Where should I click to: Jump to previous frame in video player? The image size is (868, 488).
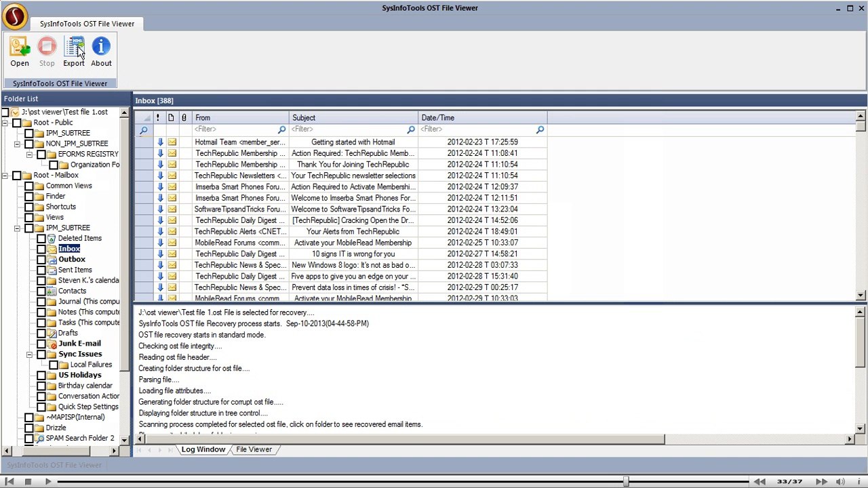tap(9, 481)
